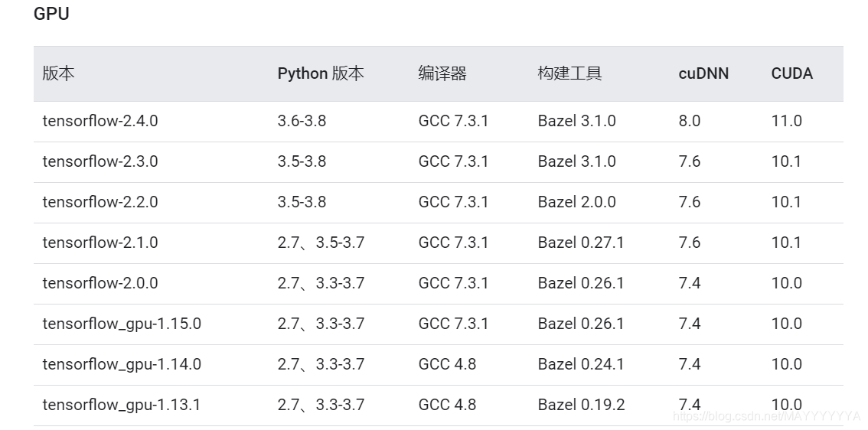This screenshot has height=430, width=868.
Task: Click the Bazel 0.27.1 build tool cell
Action: point(581,243)
